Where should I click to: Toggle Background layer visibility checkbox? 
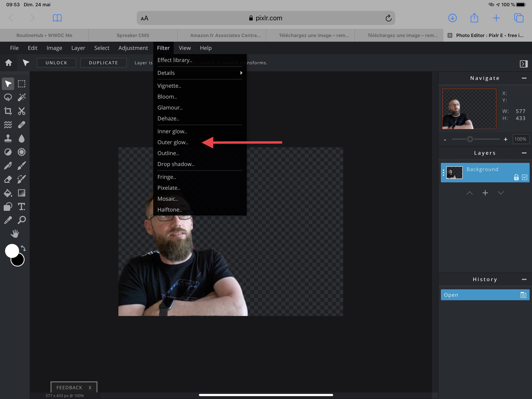525,177
